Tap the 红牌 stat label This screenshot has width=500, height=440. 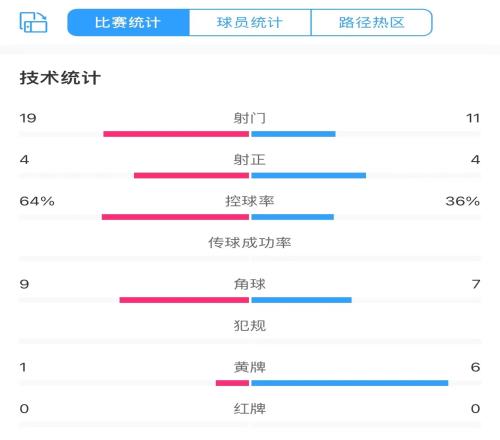tap(250, 409)
